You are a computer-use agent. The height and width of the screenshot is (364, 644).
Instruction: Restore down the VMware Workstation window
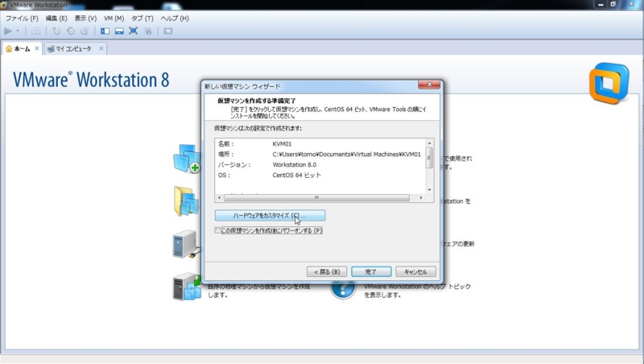coord(613,4)
